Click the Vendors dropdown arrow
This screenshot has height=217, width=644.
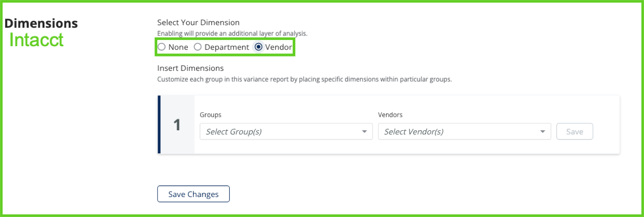[543, 132]
